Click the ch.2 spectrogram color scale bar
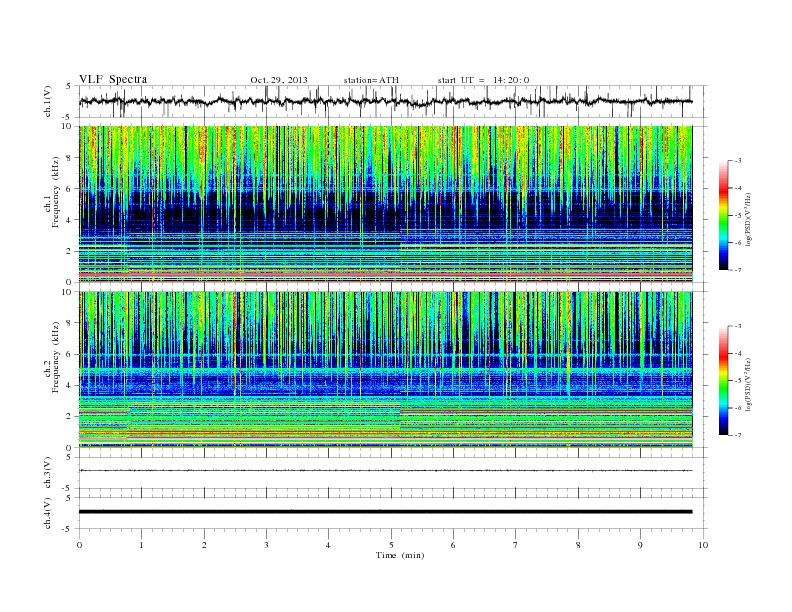This screenshot has width=792, height=612. click(724, 381)
